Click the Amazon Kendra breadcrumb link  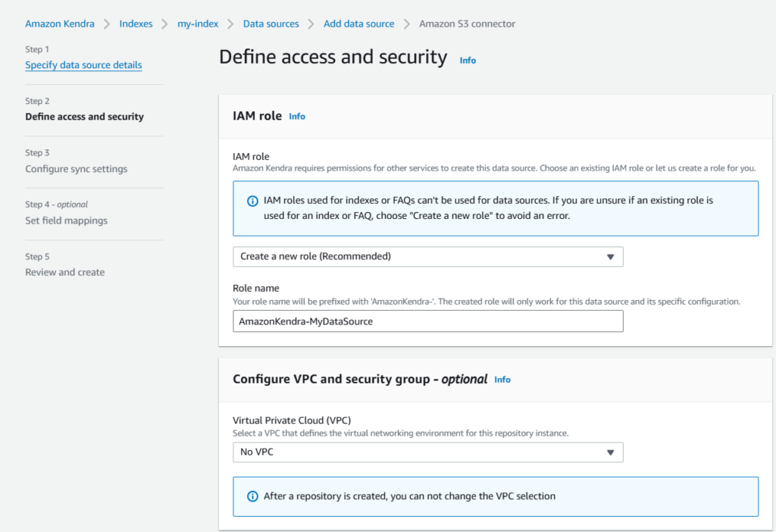[60, 23]
